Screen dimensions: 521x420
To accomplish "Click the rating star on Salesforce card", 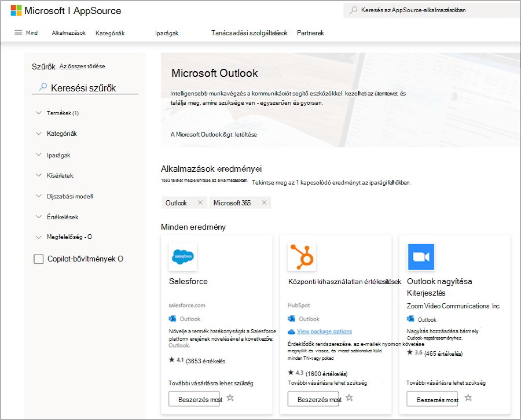I will 171,360.
